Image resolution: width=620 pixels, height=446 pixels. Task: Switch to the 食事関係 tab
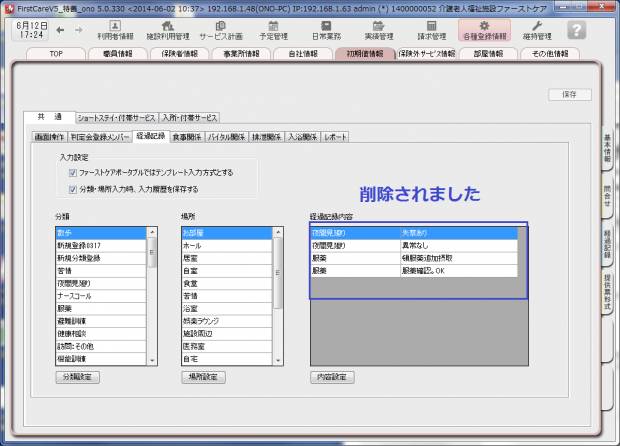pos(187,135)
